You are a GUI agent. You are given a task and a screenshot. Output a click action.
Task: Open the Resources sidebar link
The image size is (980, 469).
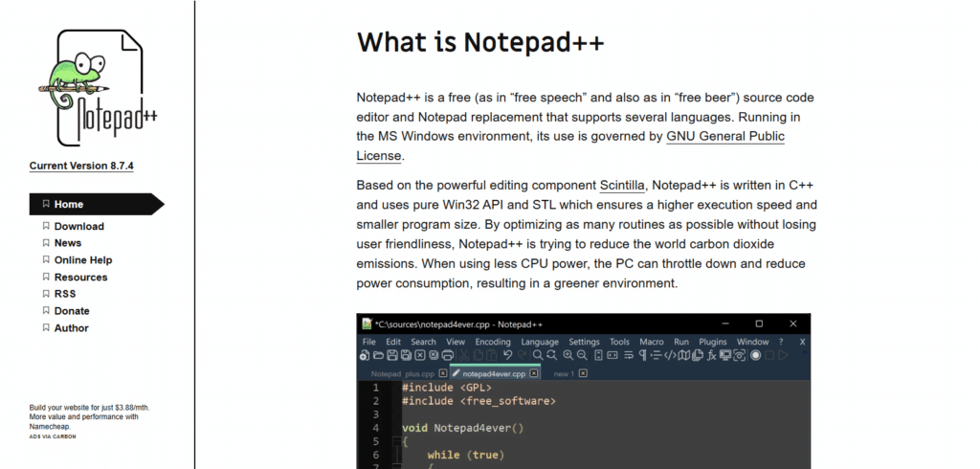[80, 277]
